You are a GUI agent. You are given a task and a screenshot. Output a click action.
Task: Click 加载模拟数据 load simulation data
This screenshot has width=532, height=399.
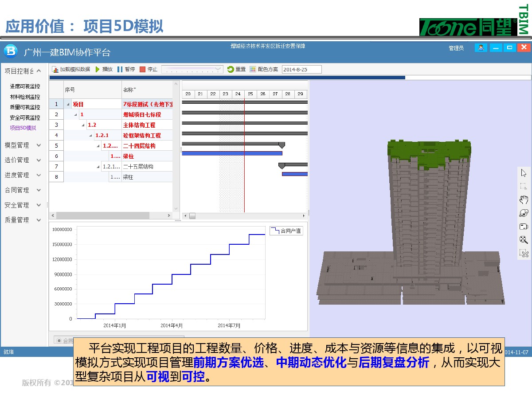pyautogui.click(x=71, y=69)
